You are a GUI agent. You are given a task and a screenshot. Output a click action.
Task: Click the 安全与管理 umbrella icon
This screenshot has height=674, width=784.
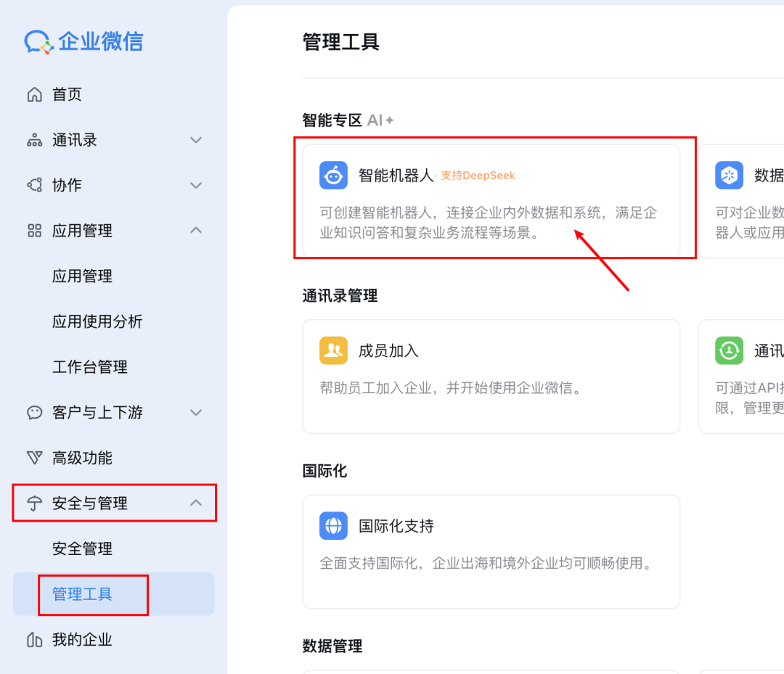33,503
